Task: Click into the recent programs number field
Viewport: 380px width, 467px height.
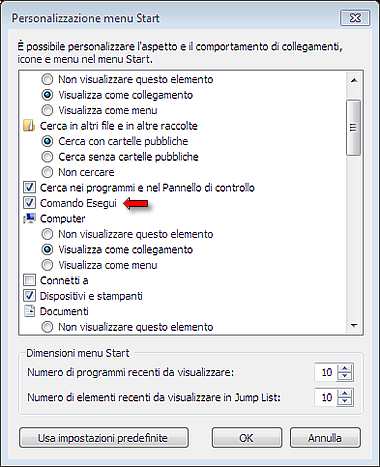Action: pos(326,372)
